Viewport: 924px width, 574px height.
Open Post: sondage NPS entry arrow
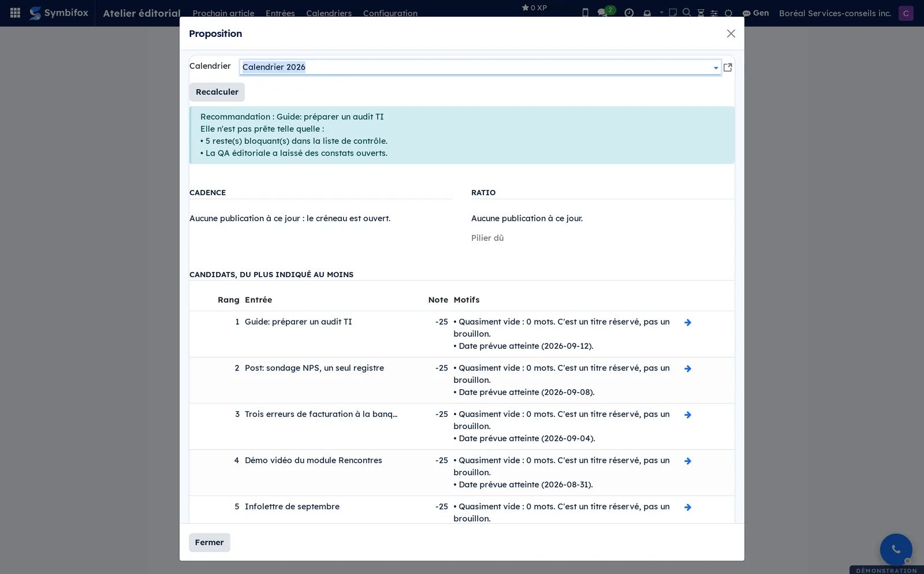(688, 369)
